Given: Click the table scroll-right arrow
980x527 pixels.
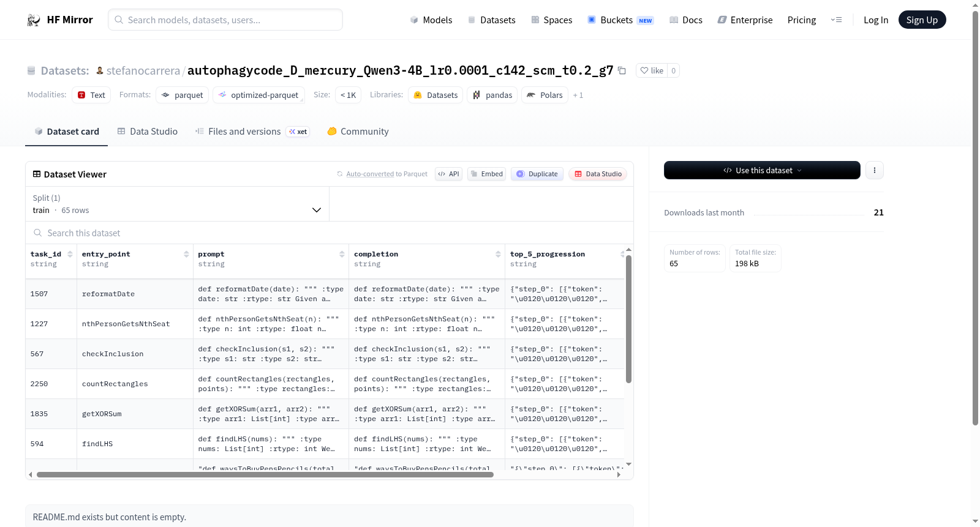Looking at the screenshot, I should coord(619,474).
